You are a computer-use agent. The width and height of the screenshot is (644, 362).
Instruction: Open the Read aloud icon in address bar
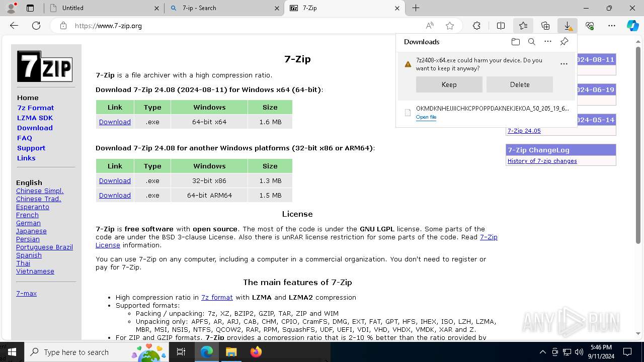(430, 26)
